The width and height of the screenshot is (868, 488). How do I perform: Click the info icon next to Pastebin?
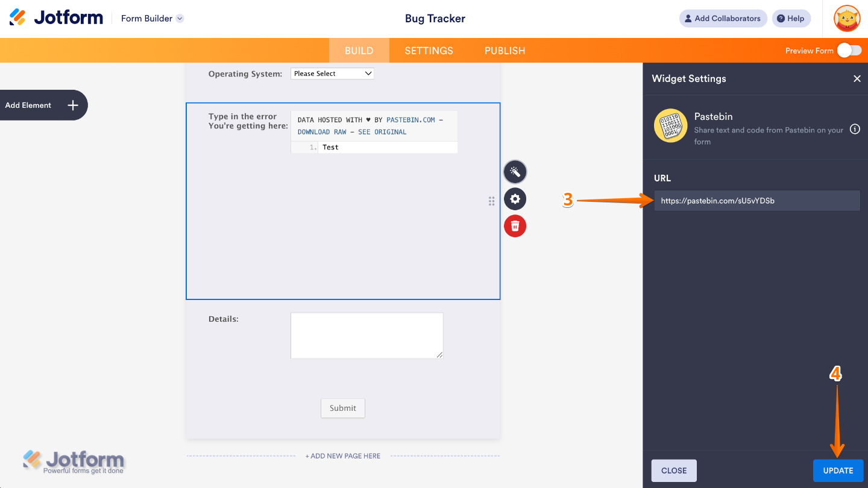pyautogui.click(x=855, y=129)
